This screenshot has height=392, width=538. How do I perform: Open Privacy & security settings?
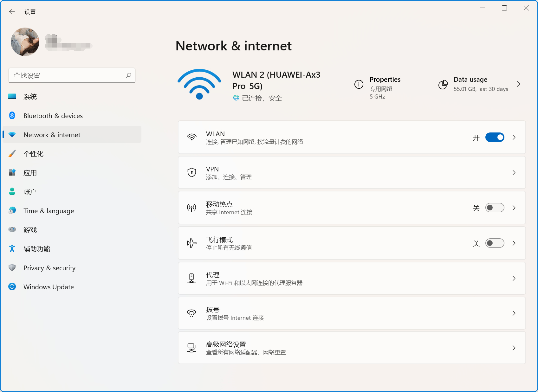pyautogui.click(x=49, y=268)
